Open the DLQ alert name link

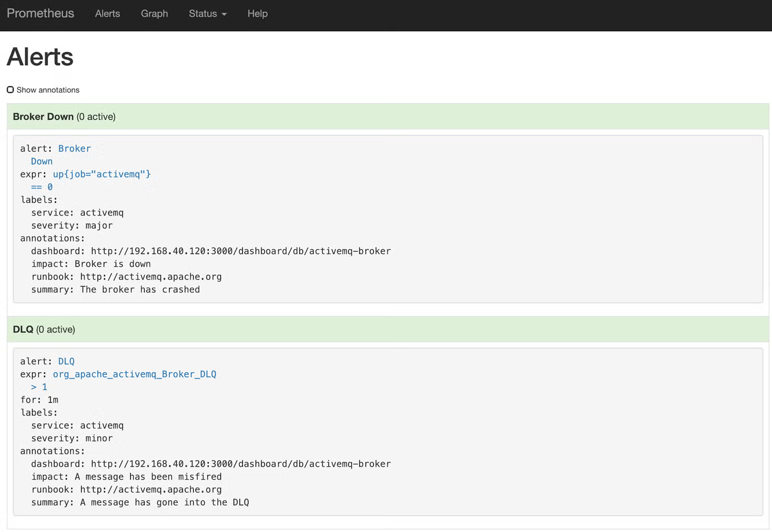(66, 361)
